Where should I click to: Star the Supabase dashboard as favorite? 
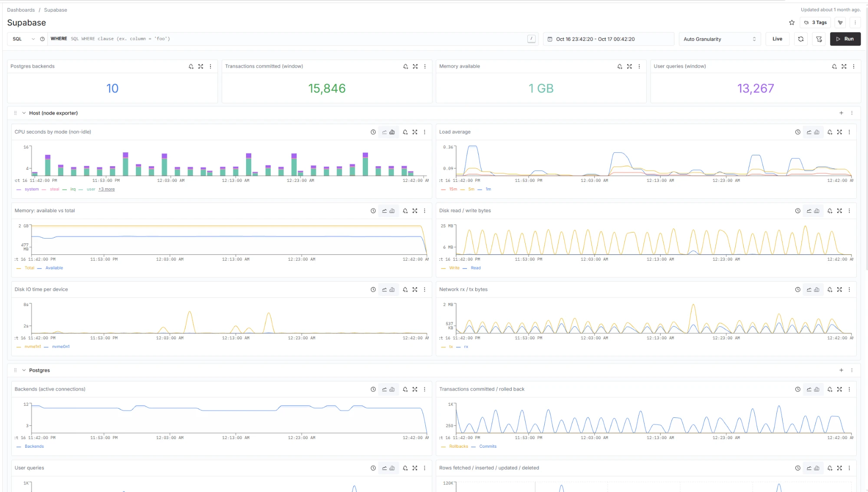pos(792,23)
